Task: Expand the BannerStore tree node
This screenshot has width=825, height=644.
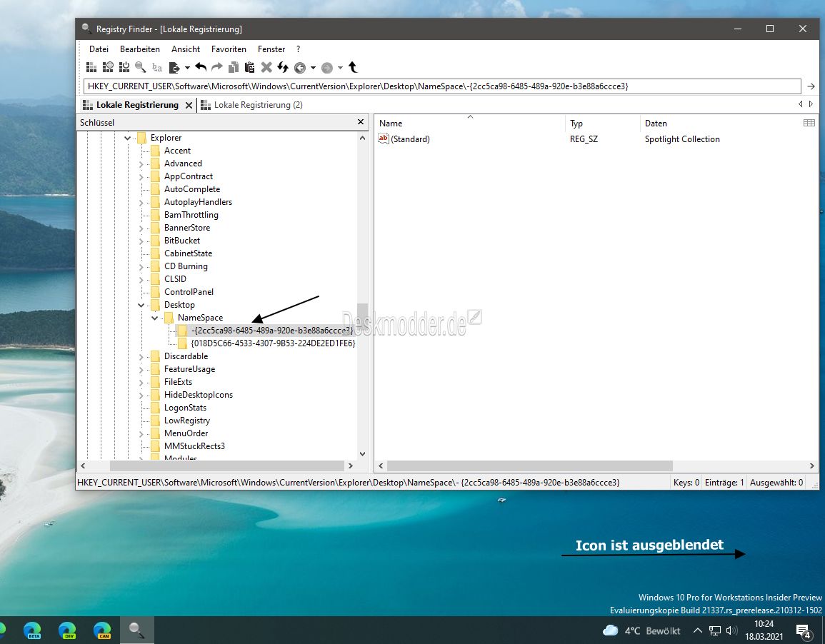Action: pyautogui.click(x=141, y=228)
